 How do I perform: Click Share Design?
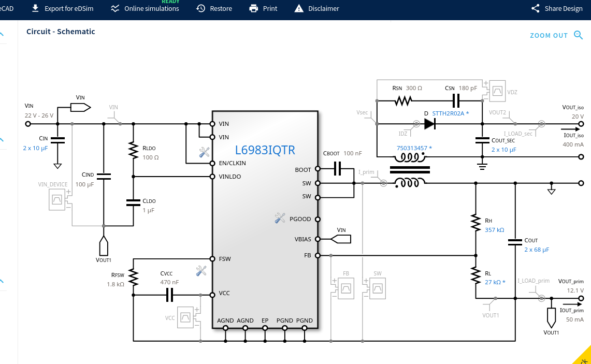pyautogui.click(x=557, y=8)
